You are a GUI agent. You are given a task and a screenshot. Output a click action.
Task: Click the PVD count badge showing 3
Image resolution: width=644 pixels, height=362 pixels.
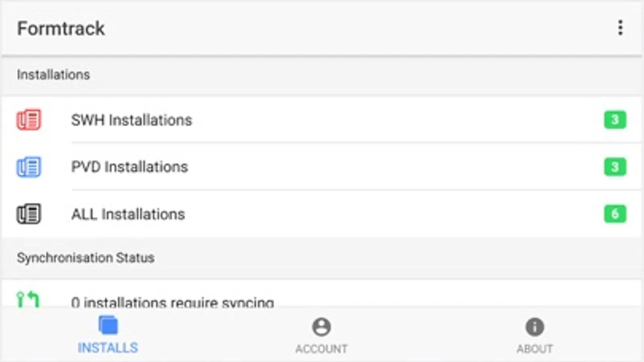(615, 167)
